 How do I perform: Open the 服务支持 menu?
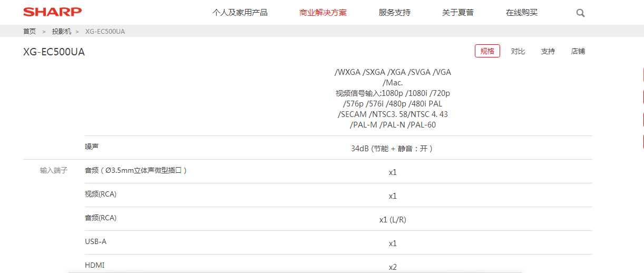point(394,13)
